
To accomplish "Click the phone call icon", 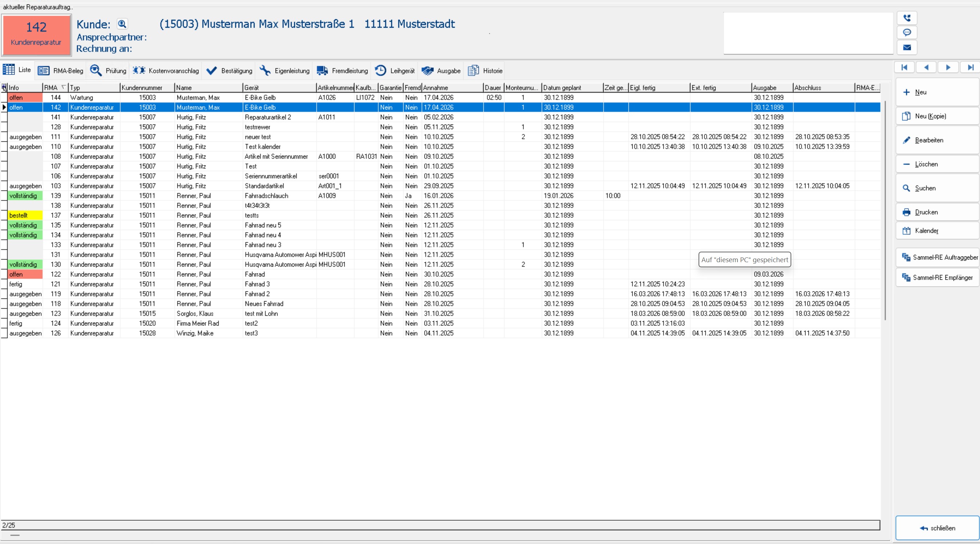I will point(907,18).
